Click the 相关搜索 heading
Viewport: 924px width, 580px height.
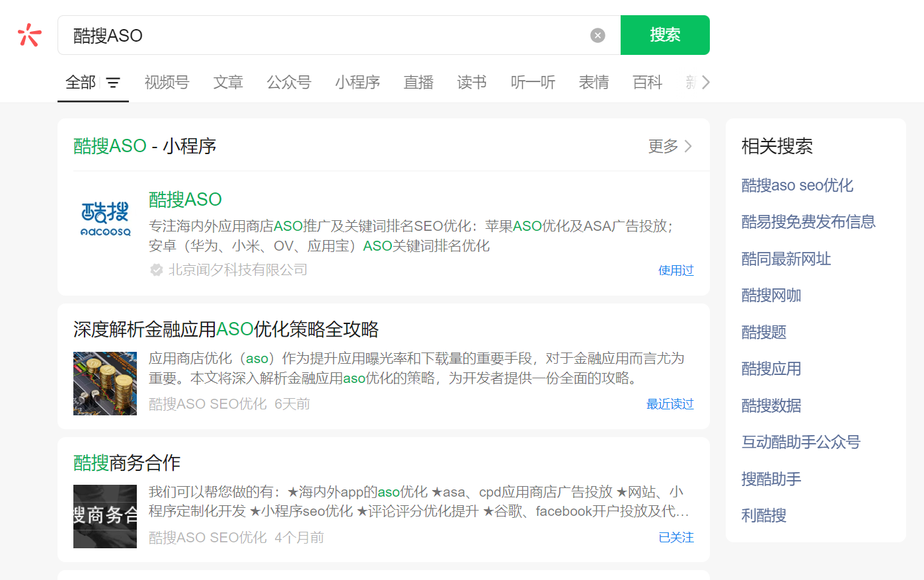[777, 146]
